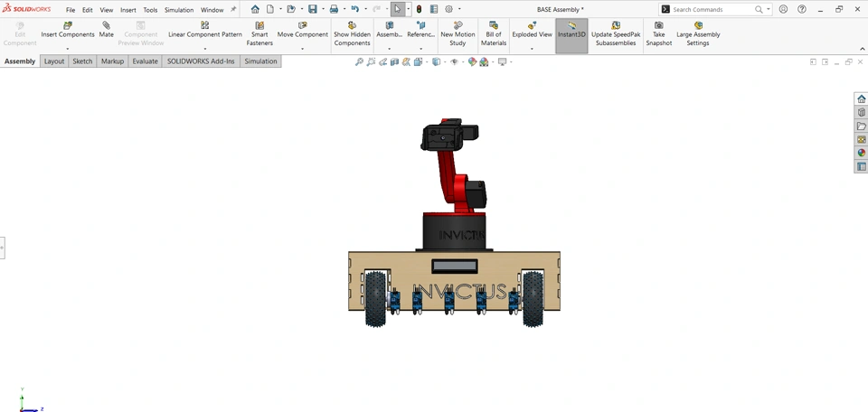
Task: Expand the Undo dropdown arrow
Action: [365, 9]
